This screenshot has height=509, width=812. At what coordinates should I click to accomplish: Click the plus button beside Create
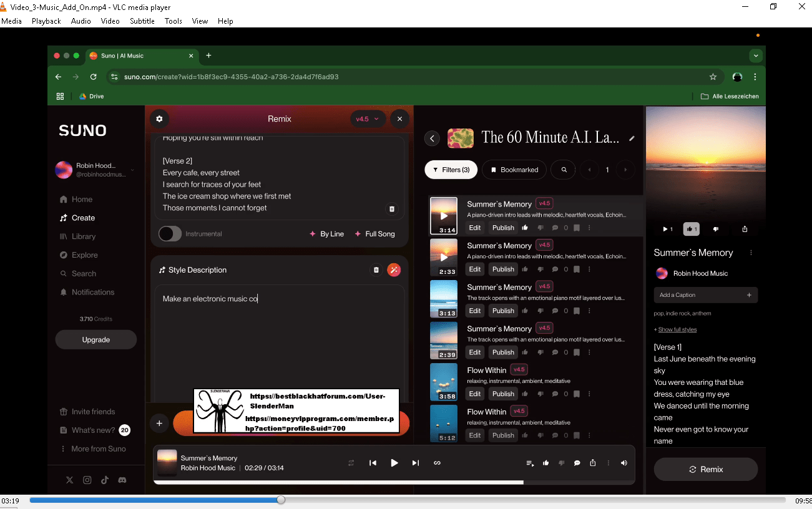pos(159,423)
